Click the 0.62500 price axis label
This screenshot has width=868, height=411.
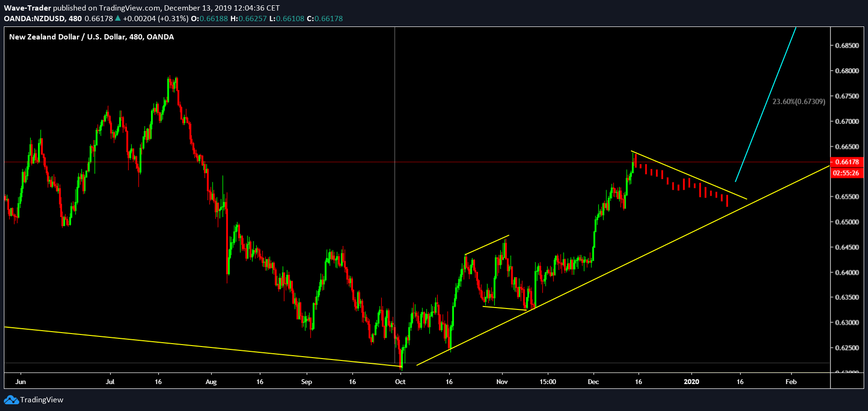(x=847, y=348)
